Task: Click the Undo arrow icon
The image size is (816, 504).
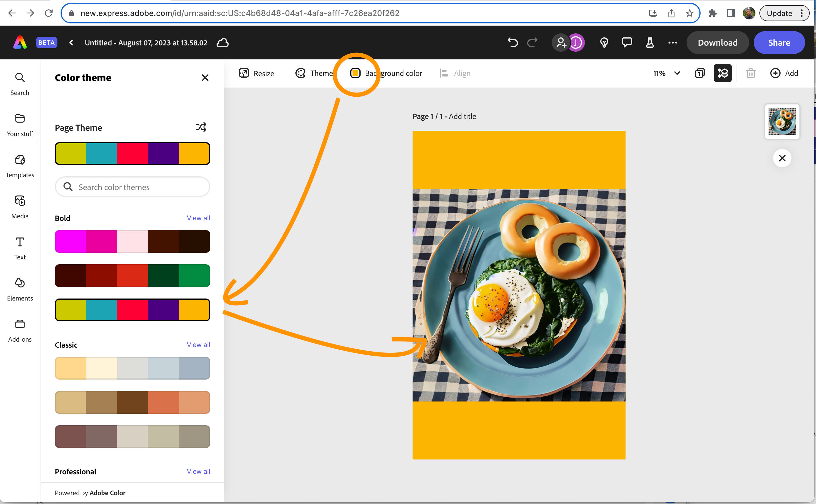Action: point(512,43)
